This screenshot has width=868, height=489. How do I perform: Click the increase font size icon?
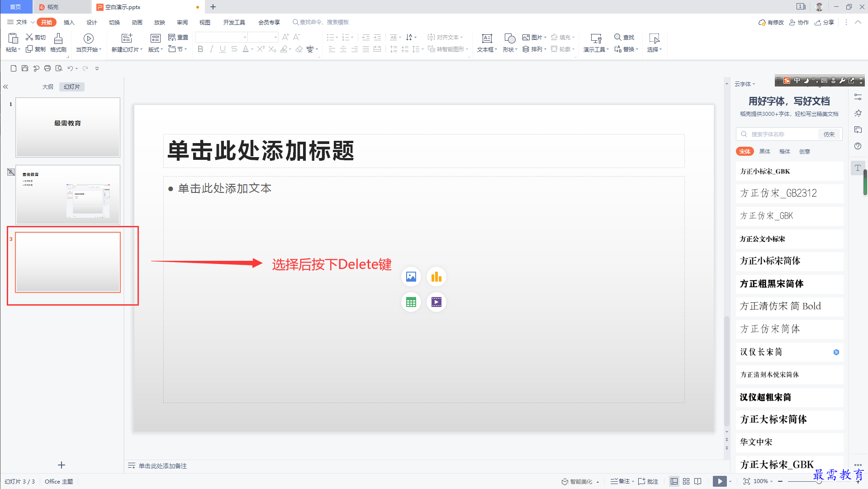coord(285,37)
